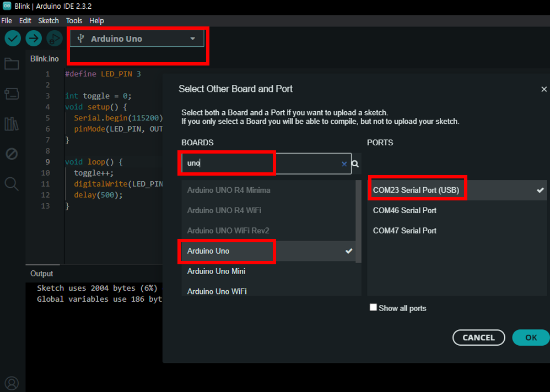Image resolution: width=550 pixels, height=392 pixels.
Task: Click the Upload arrow button
Action: click(x=34, y=38)
